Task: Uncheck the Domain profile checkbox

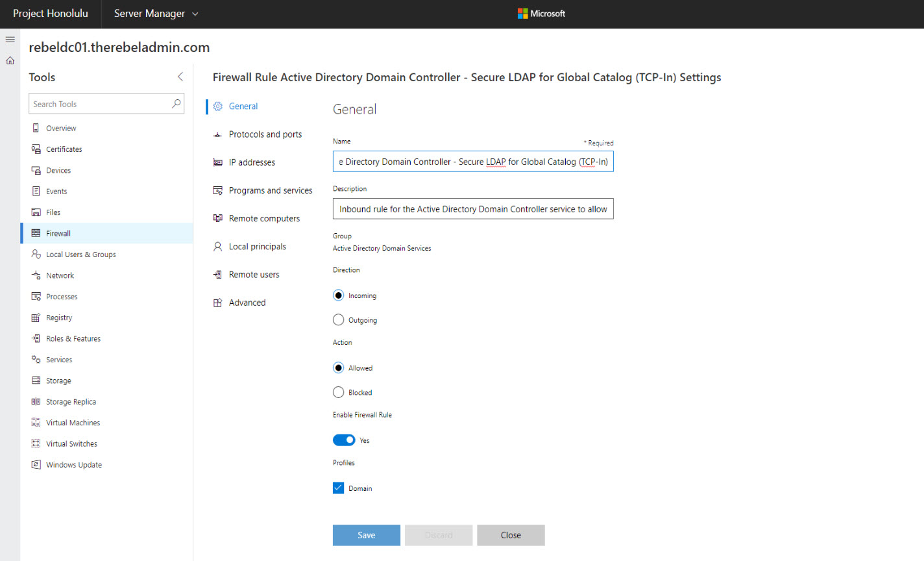Action: [x=338, y=488]
